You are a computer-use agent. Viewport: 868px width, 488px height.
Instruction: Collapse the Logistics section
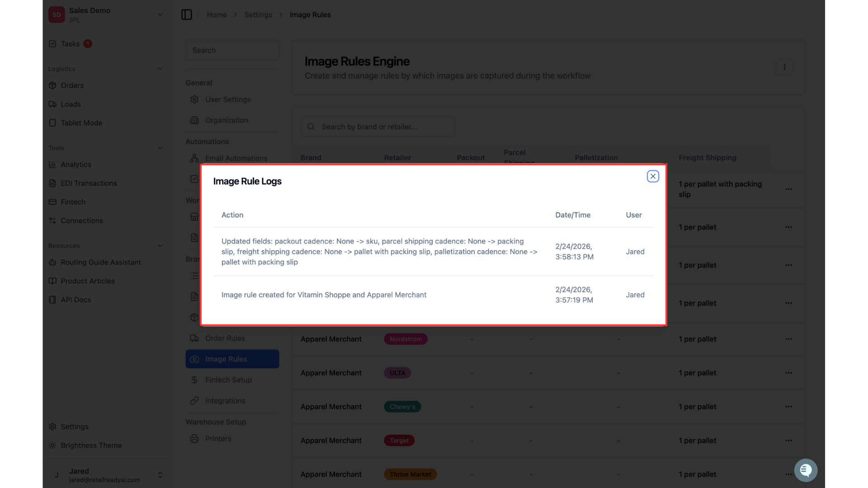(x=160, y=69)
